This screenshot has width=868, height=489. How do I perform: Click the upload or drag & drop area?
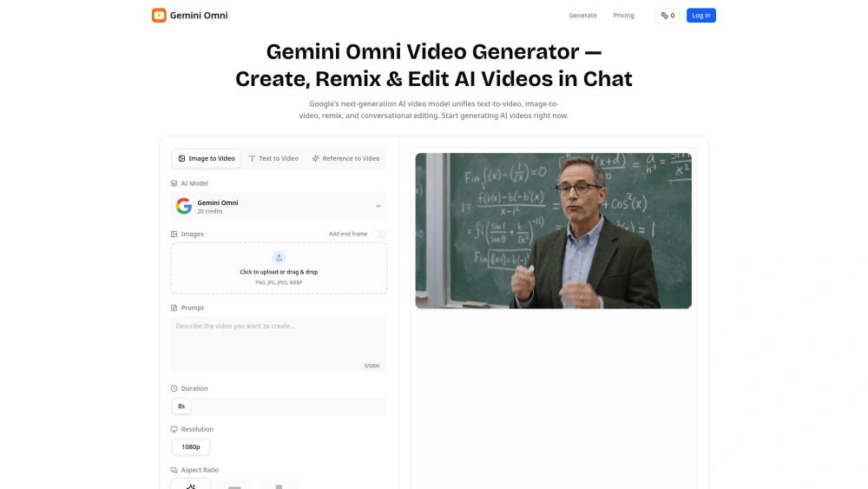[279, 268]
